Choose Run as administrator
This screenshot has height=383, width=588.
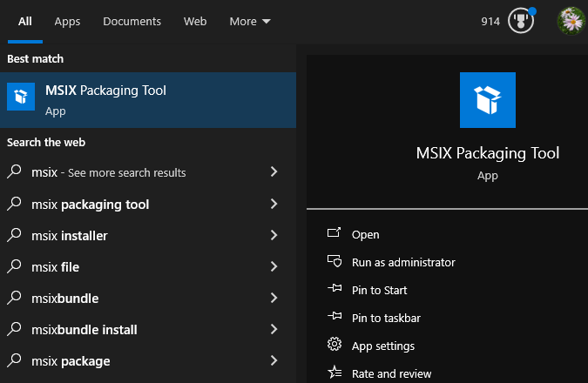403,262
